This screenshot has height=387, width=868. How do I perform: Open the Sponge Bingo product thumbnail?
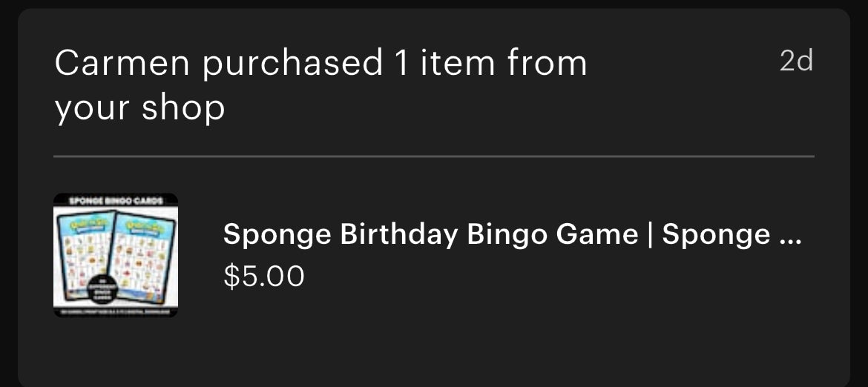pos(116,255)
